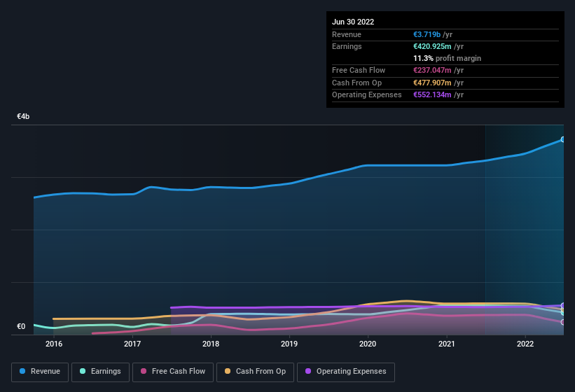Click the €4b y-axis label

pyautogui.click(x=23, y=116)
